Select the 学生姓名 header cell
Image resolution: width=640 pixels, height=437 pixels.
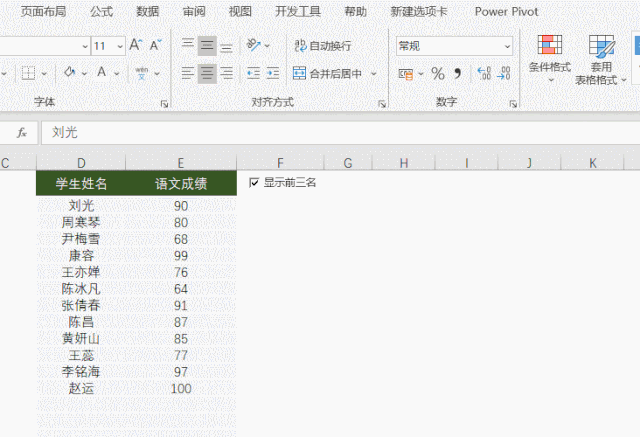pos(81,183)
